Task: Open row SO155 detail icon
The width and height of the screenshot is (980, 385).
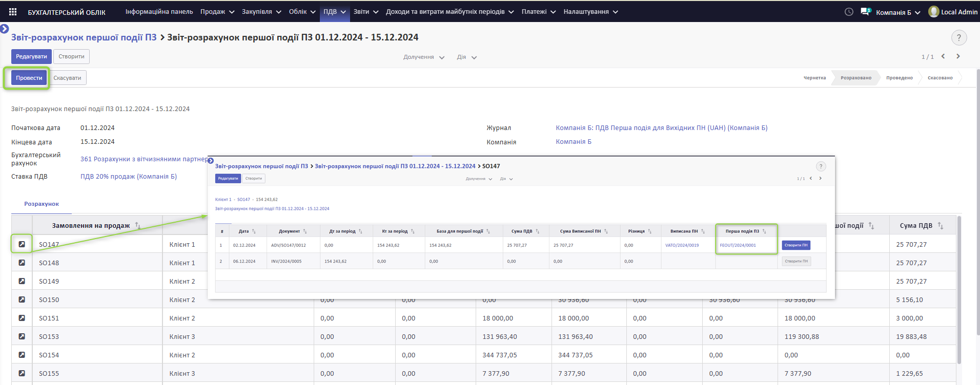Action: point(22,373)
